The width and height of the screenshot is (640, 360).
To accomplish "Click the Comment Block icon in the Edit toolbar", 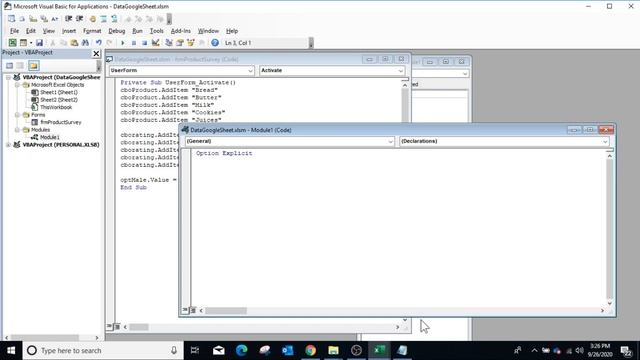I will click(103, 19).
